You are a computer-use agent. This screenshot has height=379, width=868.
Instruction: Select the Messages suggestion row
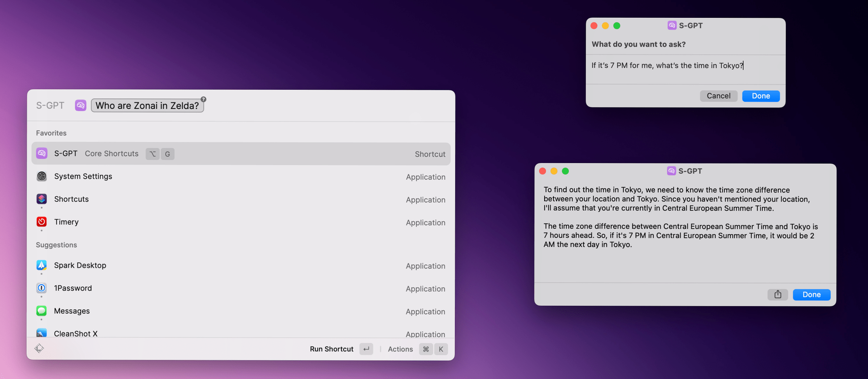(x=241, y=311)
